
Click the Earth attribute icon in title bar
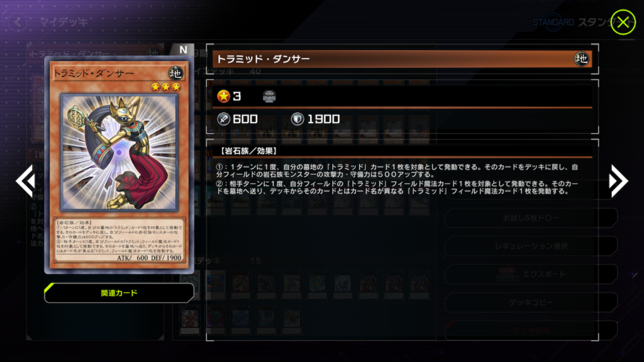(x=581, y=59)
